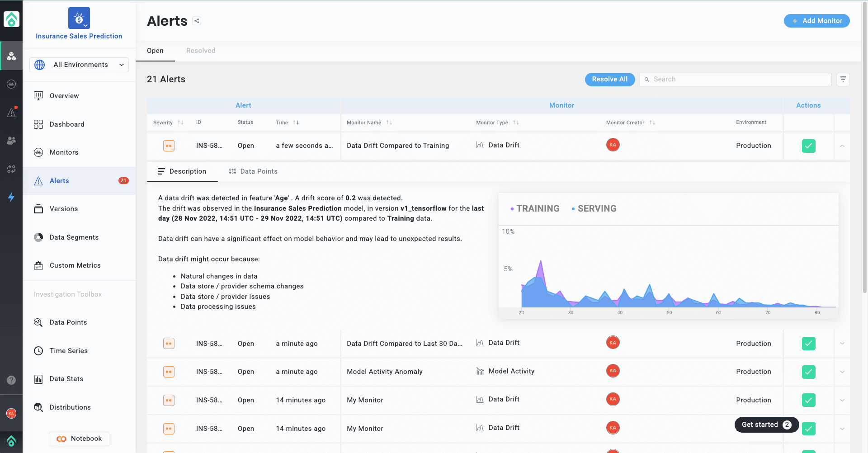Image resolution: width=868 pixels, height=453 pixels.
Task: Resolve the first My Monitor alert
Action: click(808, 400)
